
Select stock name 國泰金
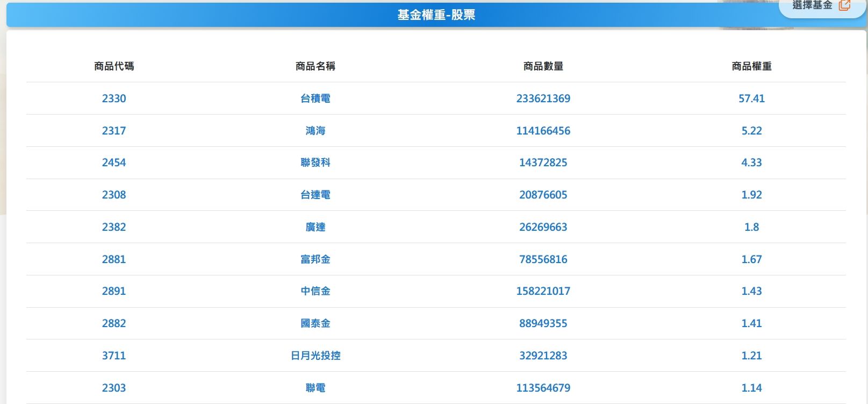click(315, 323)
